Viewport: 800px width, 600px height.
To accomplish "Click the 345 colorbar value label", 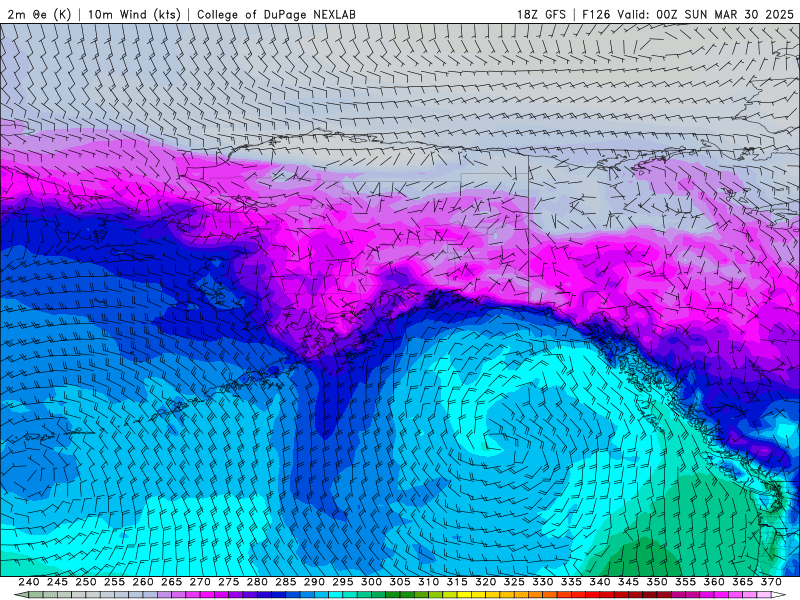I will [629, 582].
